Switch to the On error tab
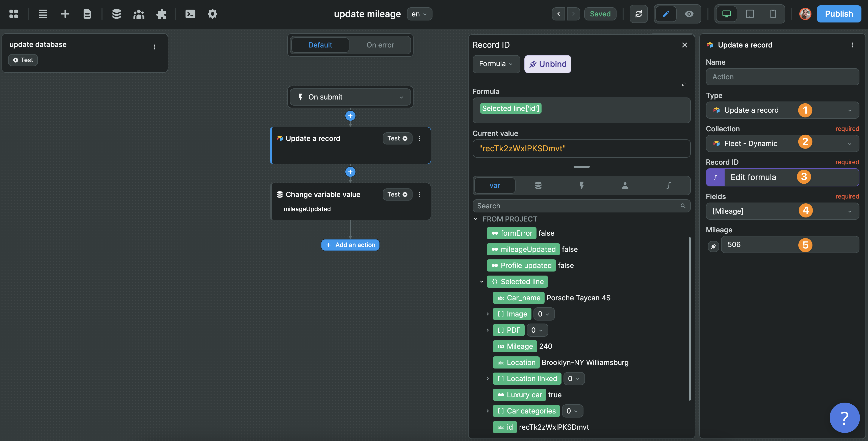This screenshot has height=441, width=868. (x=380, y=45)
